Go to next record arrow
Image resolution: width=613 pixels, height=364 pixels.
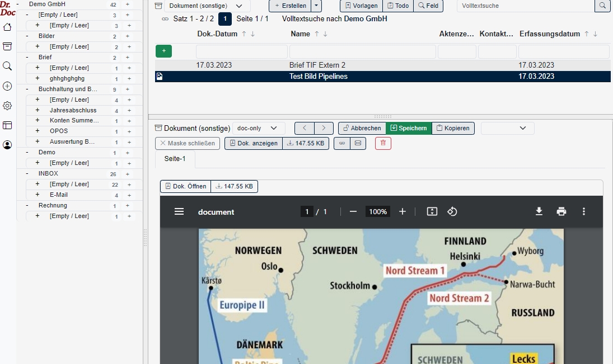coord(324,128)
